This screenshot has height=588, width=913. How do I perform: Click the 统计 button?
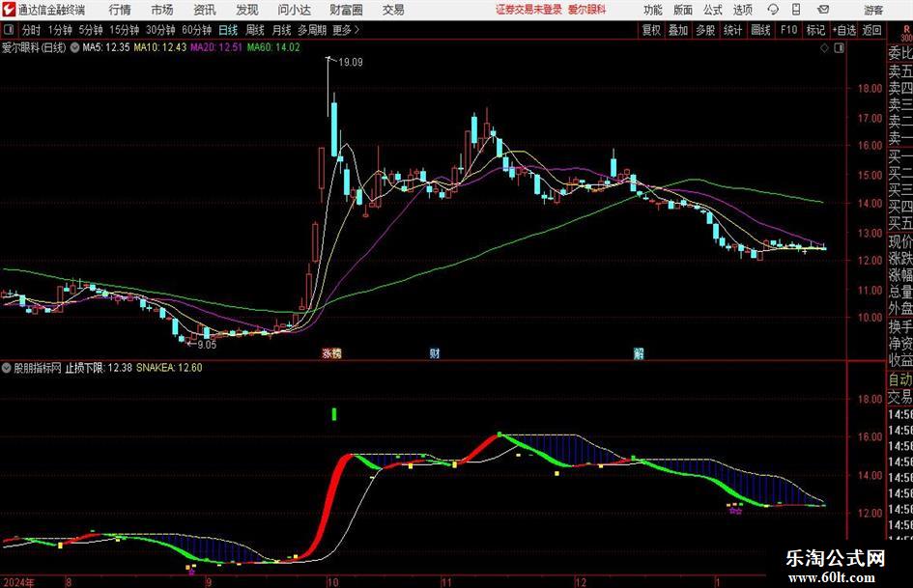pyautogui.click(x=732, y=30)
